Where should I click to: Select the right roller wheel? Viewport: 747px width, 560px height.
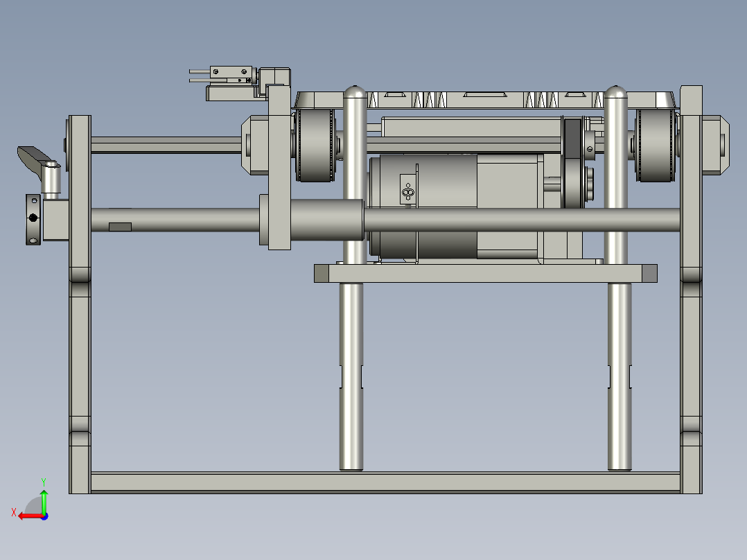(x=657, y=146)
